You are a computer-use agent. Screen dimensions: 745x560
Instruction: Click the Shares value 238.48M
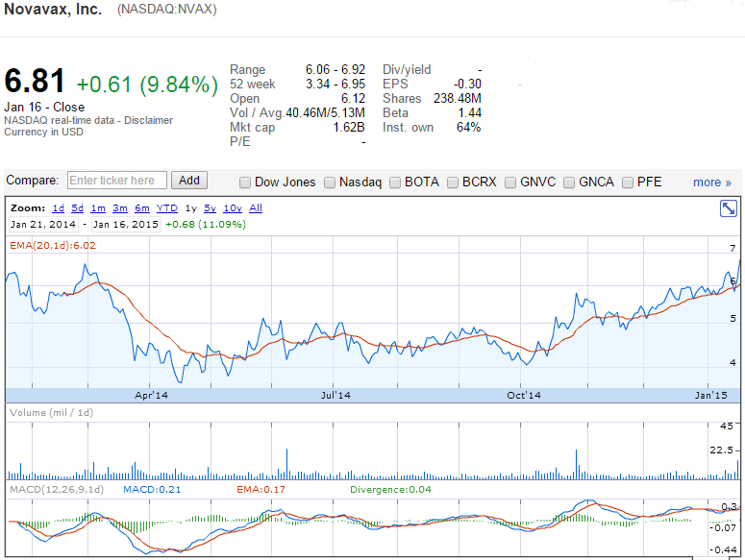(457, 98)
